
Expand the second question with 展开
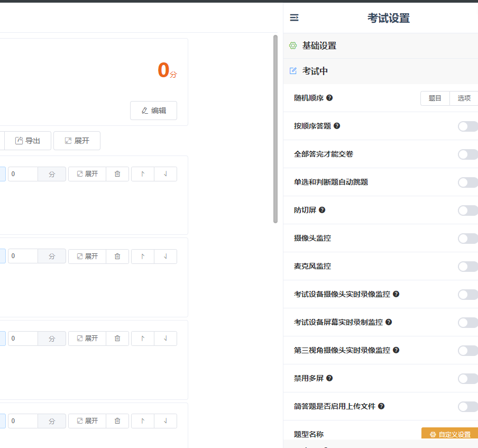pos(87,257)
